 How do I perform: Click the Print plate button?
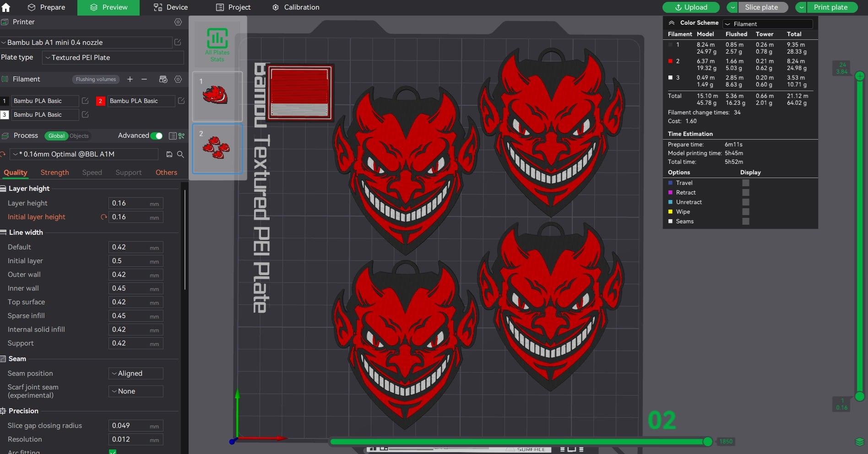tap(832, 7)
